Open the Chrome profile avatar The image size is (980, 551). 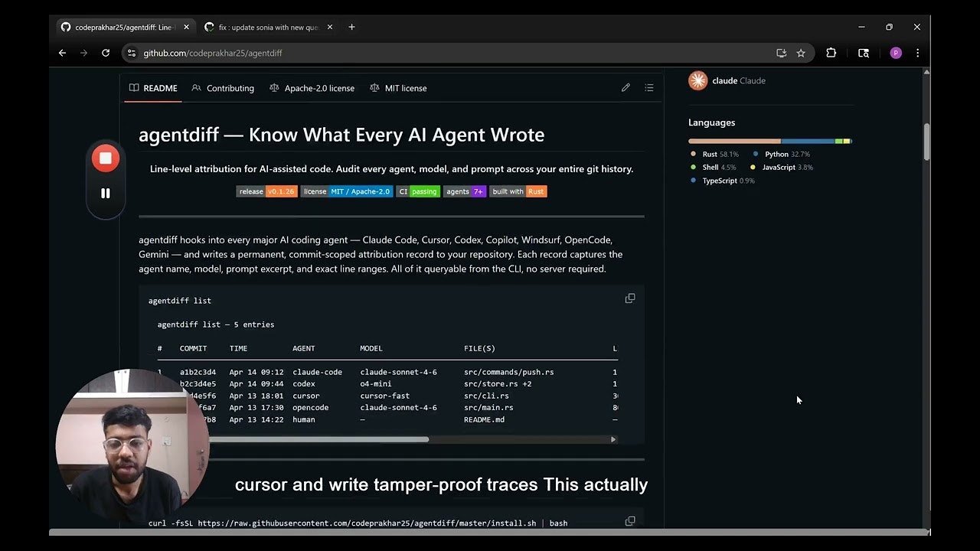896,53
